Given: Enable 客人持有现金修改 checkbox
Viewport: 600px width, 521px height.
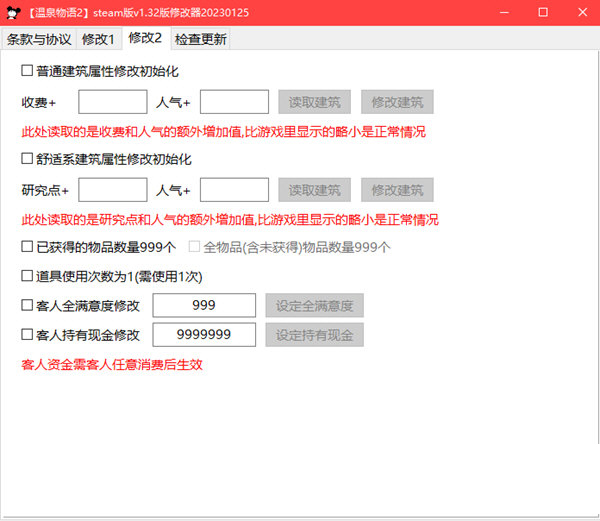Looking at the screenshot, I should [x=27, y=335].
